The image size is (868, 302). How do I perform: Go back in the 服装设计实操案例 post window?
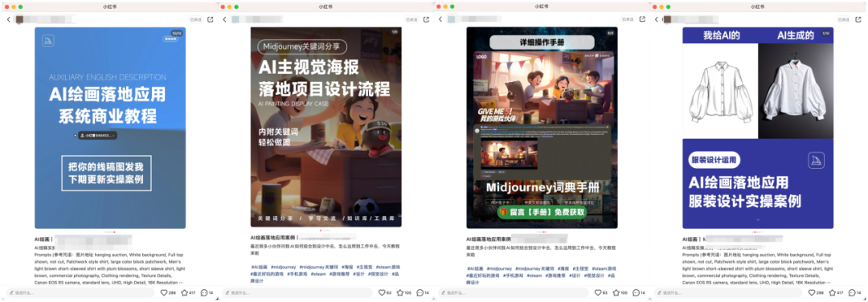[657, 19]
